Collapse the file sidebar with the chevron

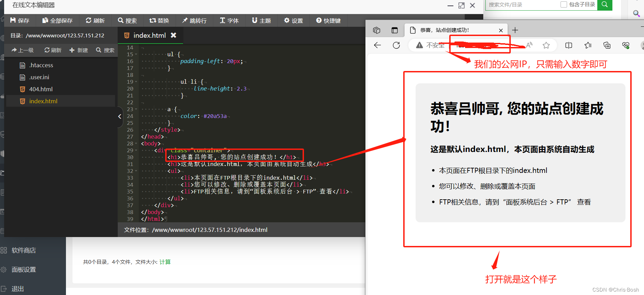pyautogui.click(x=120, y=117)
